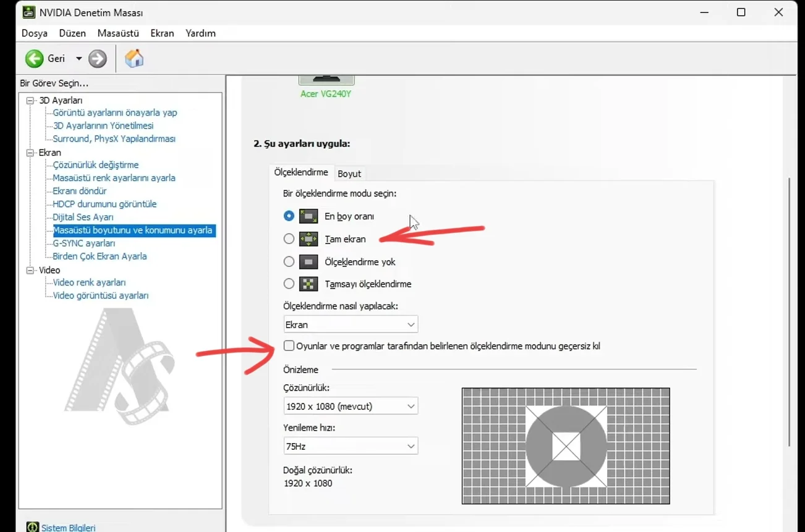805x532 pixels.
Task: Maximize the NVIDIA Denetim Masası window
Action: point(741,12)
